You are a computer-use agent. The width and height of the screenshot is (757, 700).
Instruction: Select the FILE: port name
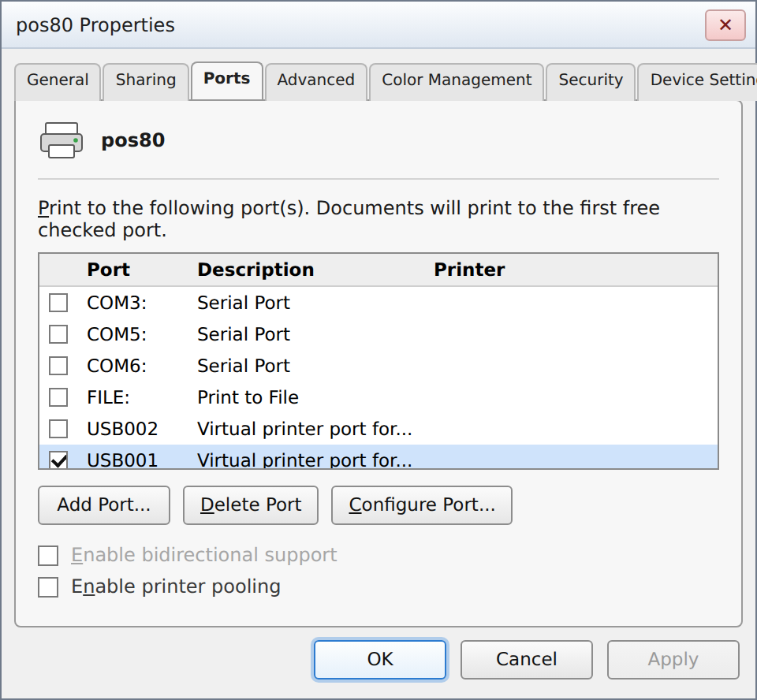coord(108,397)
